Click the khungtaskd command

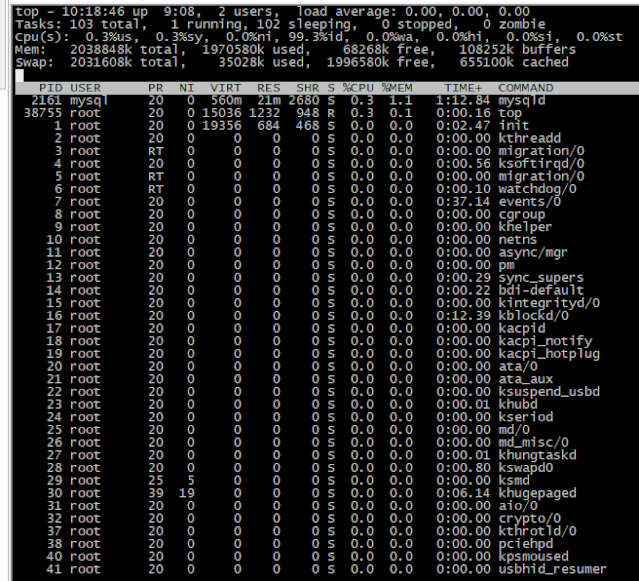click(537, 455)
